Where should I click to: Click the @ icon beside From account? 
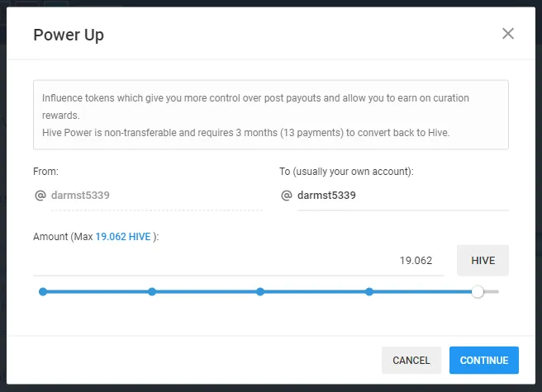click(40, 196)
